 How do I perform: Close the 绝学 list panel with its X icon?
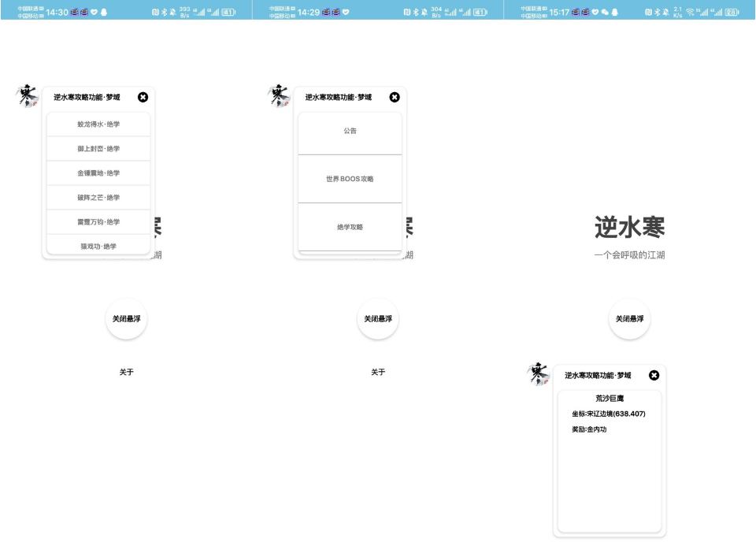coord(143,98)
